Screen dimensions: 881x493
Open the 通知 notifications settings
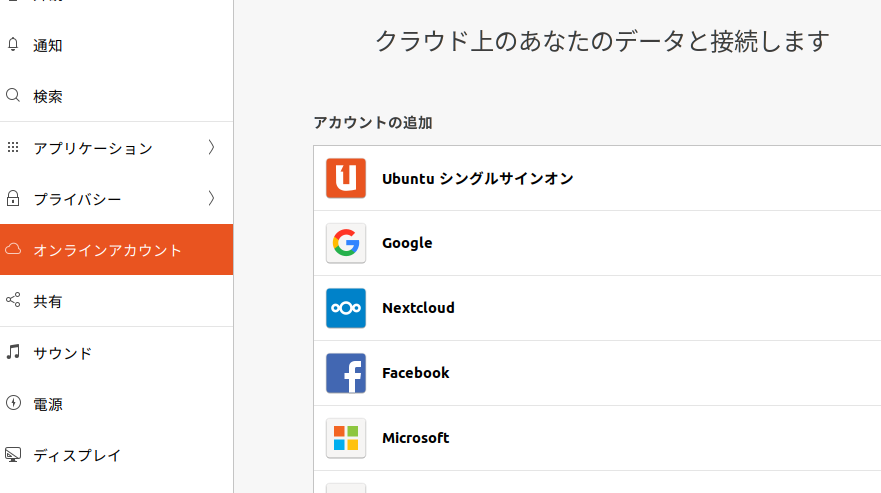[x=116, y=46]
